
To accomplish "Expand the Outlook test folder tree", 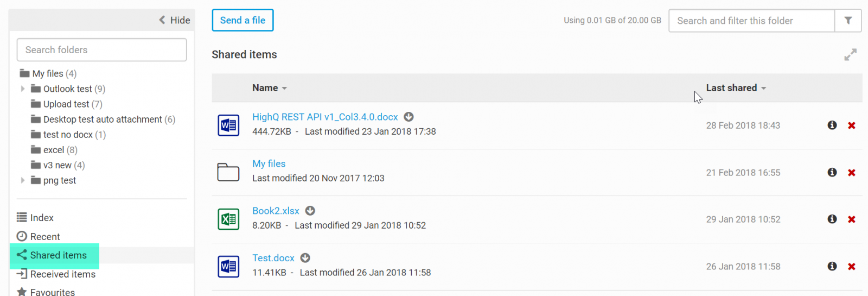I will (23, 89).
